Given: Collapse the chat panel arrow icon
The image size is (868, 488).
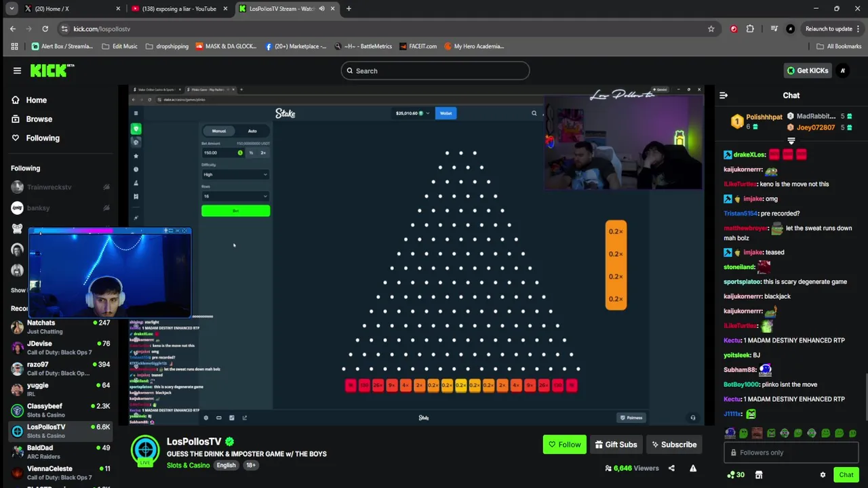Looking at the screenshot, I should (724, 96).
